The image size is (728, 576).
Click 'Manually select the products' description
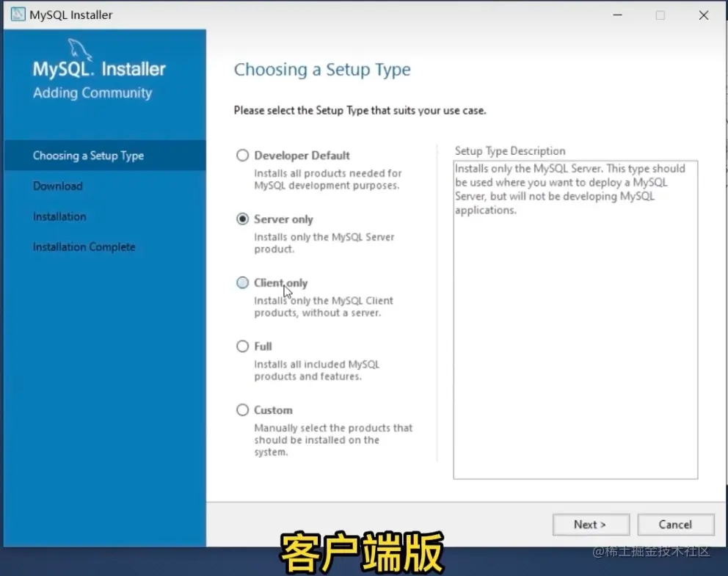333,440
